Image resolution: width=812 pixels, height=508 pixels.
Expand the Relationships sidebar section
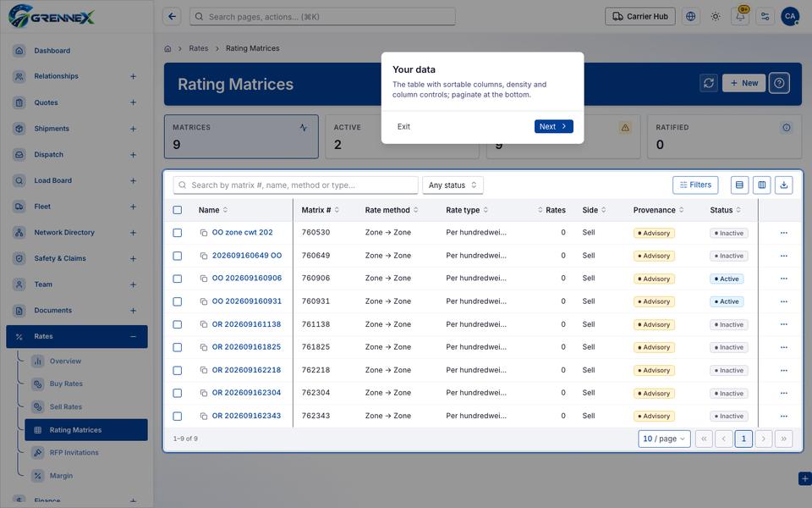coord(133,76)
